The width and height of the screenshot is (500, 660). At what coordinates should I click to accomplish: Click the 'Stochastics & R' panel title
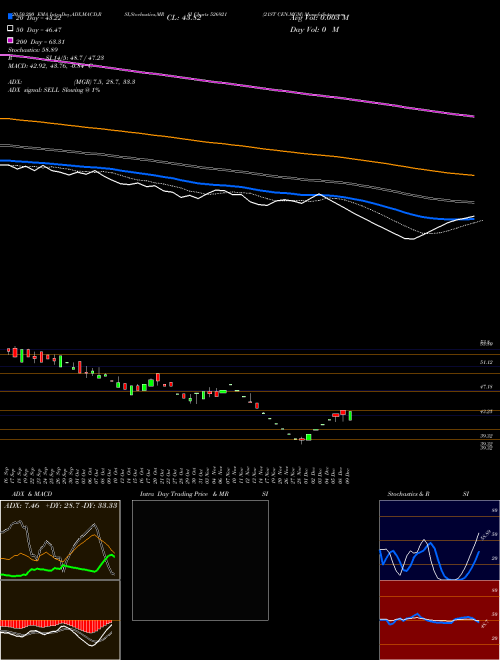coord(408,494)
